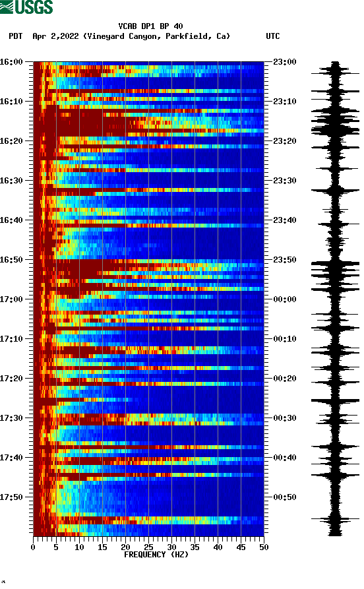The image size is (364, 589).
Task: Click the 17:30 PDT time label
Action: 11,418
